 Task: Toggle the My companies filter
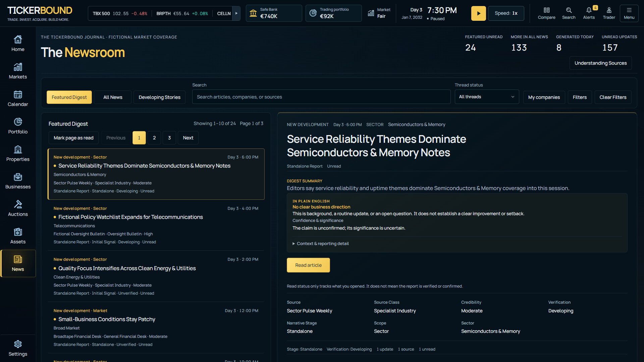point(544,97)
